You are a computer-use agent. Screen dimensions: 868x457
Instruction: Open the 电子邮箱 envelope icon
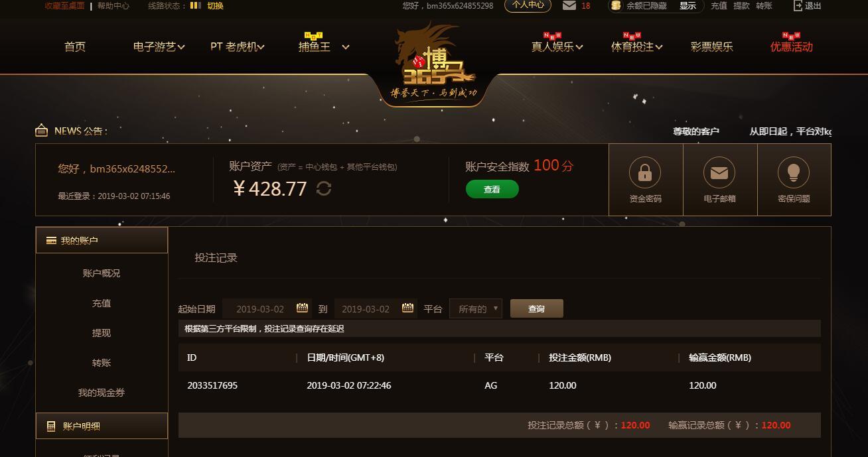tap(719, 173)
